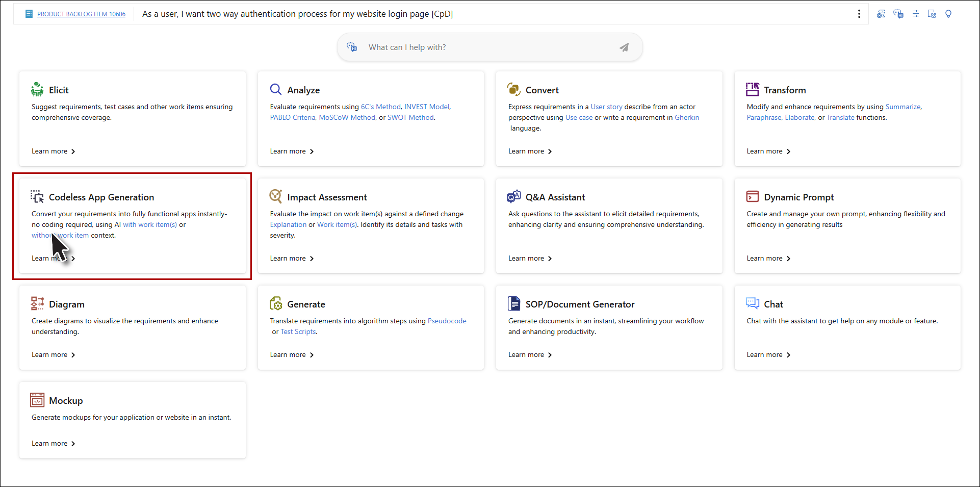Viewport: 980px width, 487px height.
Task: Click the Analyze magnifier icon
Action: click(276, 89)
